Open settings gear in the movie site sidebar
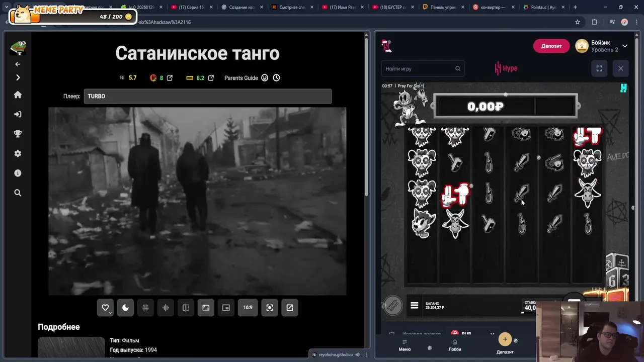This screenshot has height=362, width=644. [x=18, y=153]
